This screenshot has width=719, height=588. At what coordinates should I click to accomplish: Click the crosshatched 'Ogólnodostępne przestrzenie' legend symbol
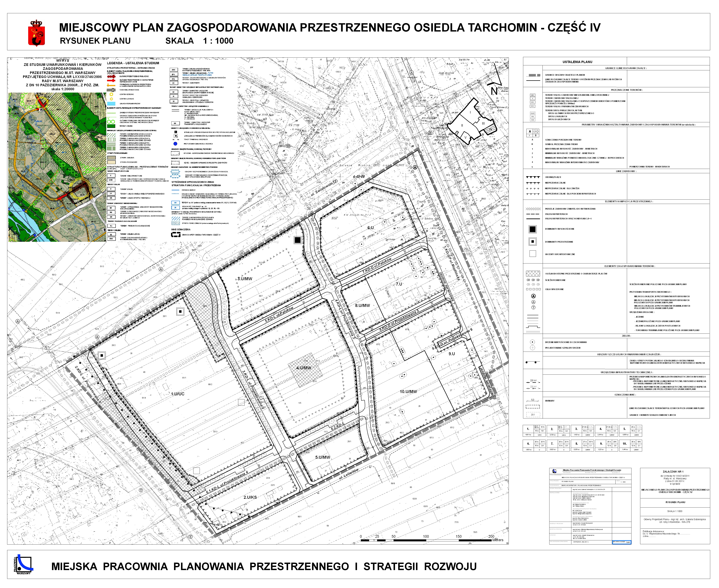click(x=533, y=274)
